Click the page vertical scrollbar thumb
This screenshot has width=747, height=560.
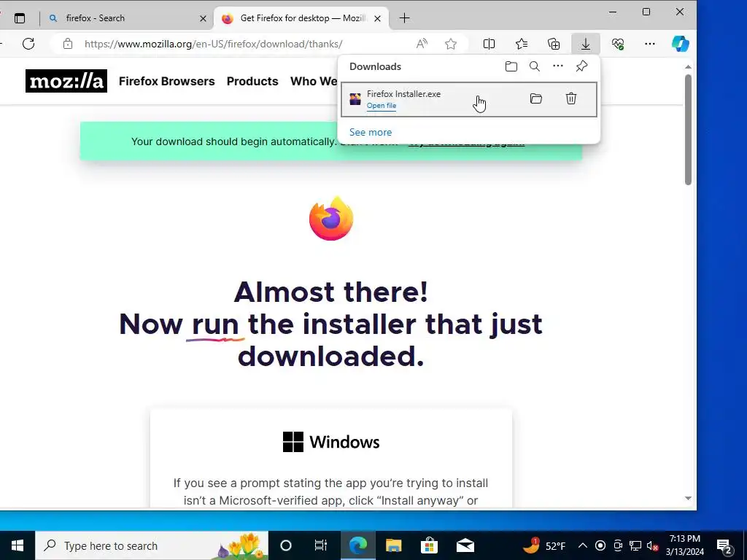point(688,130)
